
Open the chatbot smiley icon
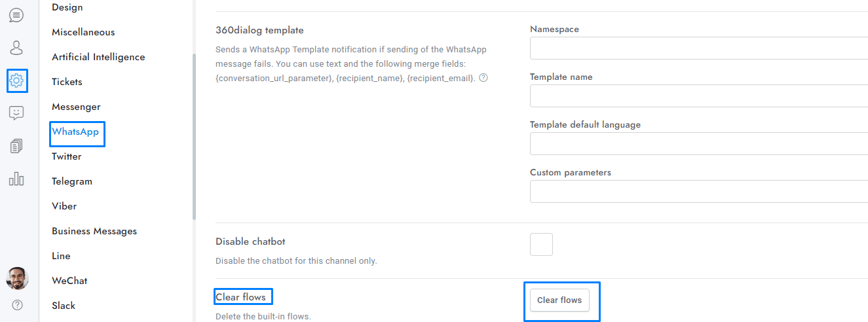point(16,113)
